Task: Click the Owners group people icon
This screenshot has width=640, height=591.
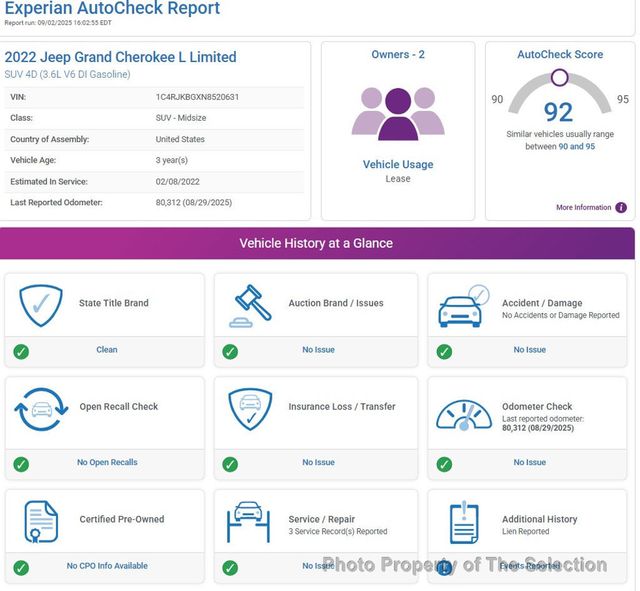Action: (x=397, y=113)
